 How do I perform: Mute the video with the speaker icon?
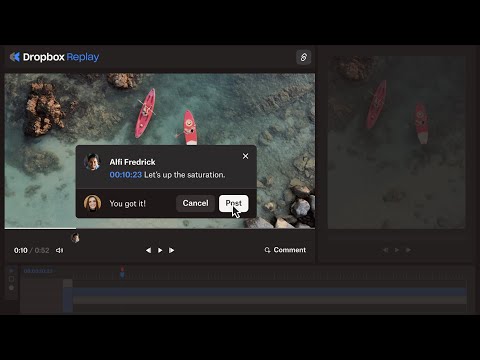pyautogui.click(x=60, y=250)
